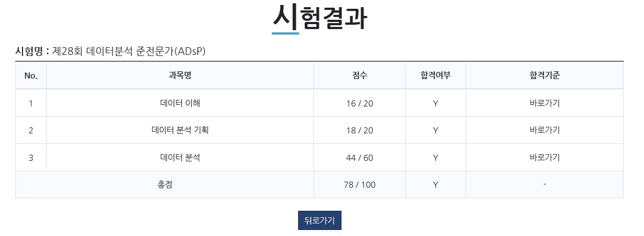Image resolution: width=644 pixels, height=236 pixels.
Task: Select the 16 / 20 score cell
Action: coord(360,103)
